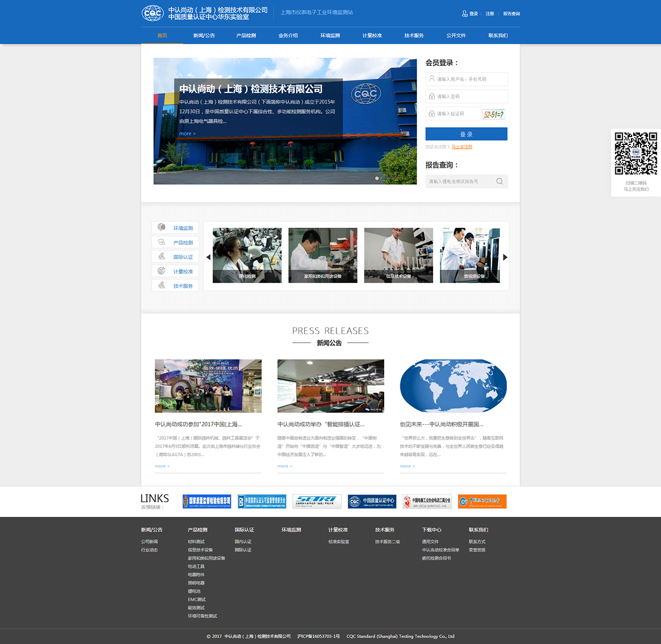Open headline 创见未来---中认尚动积极开展国...
Image resolution: width=661 pixels, height=644 pixels.
point(442,424)
